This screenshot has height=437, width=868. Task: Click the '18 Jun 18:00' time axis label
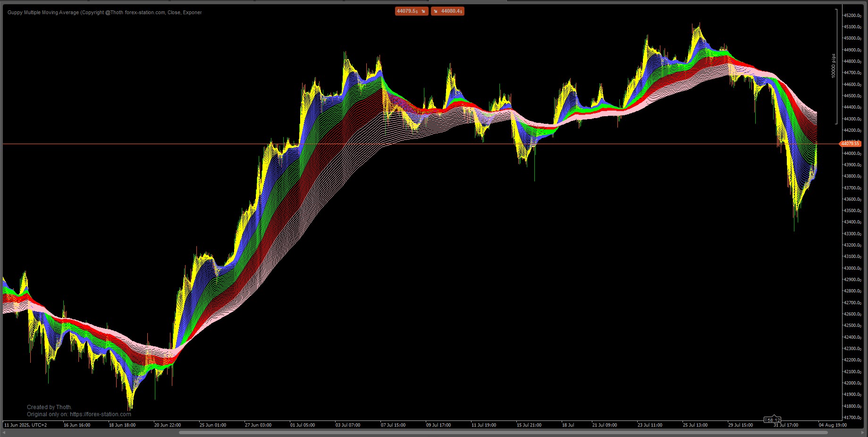122,425
